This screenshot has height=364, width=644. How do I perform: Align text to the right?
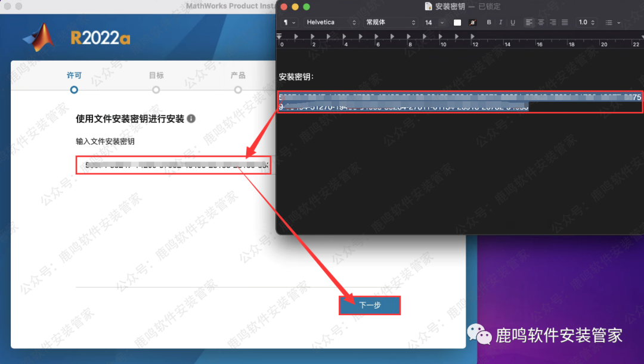click(553, 23)
